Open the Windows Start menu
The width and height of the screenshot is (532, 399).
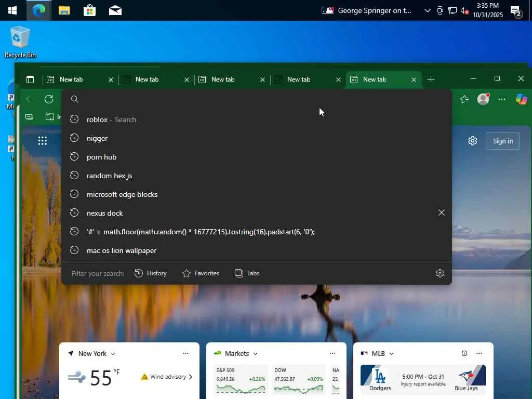point(12,10)
